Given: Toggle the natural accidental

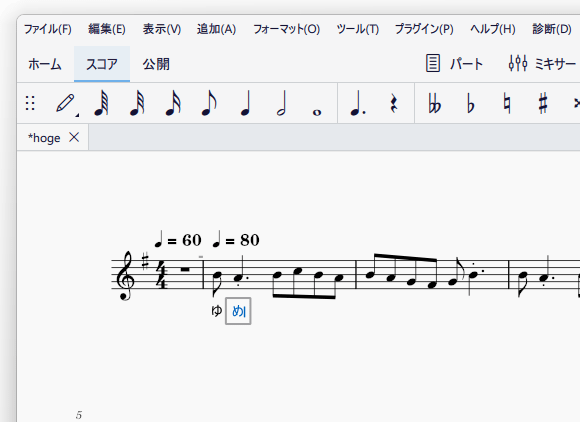Looking at the screenshot, I should coord(507,104).
